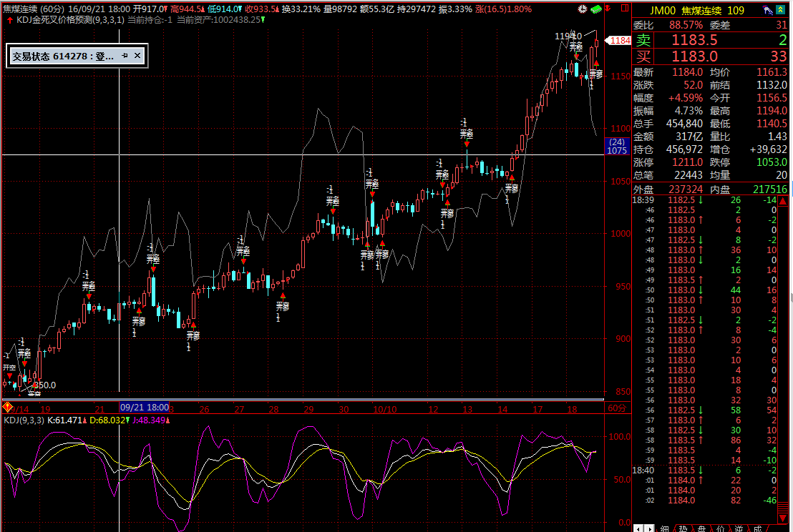Pin the 交易状态 floating window
This screenshot has width=793, height=532.
coord(125,56)
